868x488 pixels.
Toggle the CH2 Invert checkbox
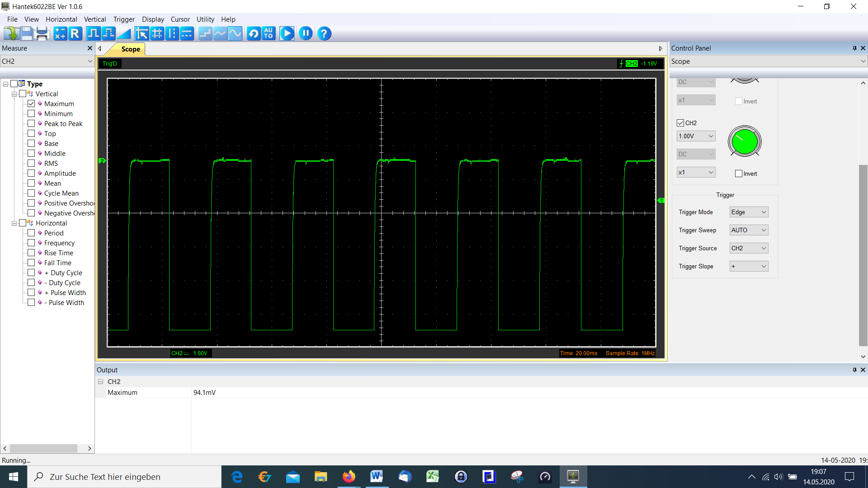tap(739, 174)
